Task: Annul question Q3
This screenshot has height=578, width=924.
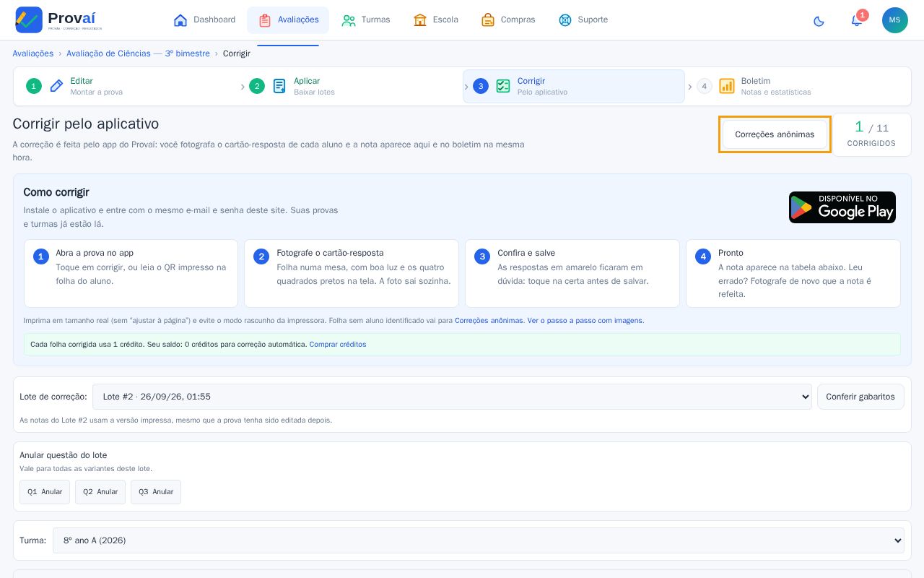Action: click(156, 492)
